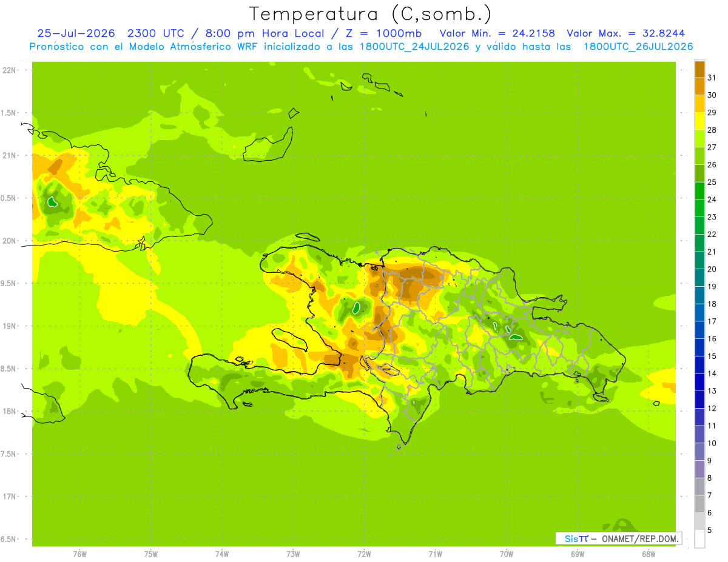
Task: Click the 21N latitude label
Action: tap(9, 156)
